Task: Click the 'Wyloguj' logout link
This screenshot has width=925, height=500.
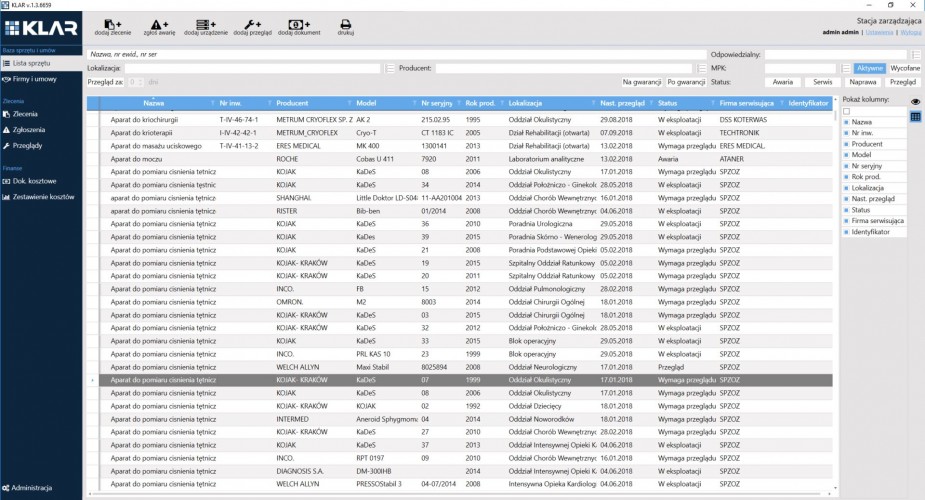Action: 911,33
